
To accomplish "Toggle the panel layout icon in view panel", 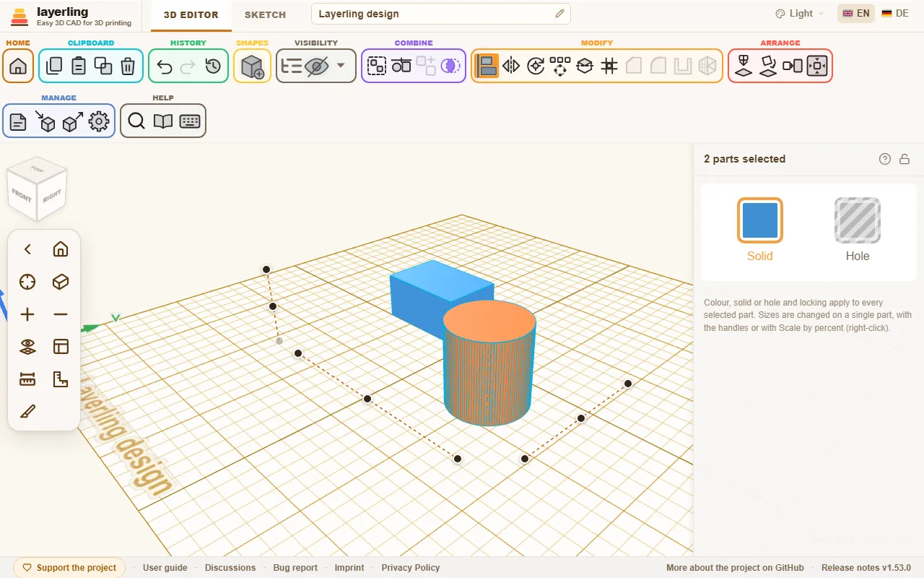I will click(x=61, y=347).
